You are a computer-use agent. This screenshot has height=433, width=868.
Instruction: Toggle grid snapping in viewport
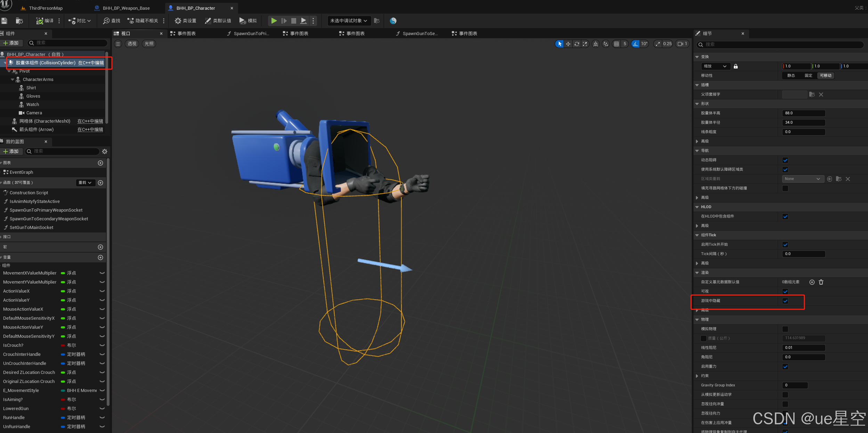point(616,44)
